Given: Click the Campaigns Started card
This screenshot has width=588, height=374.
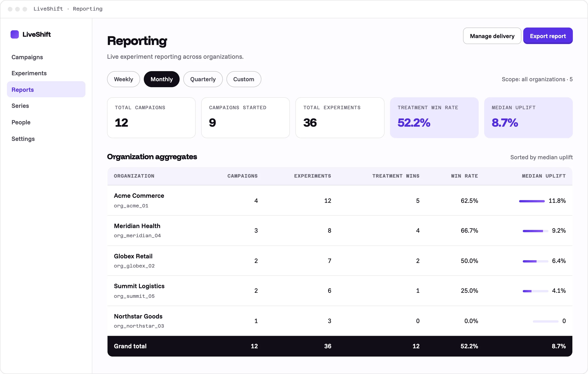Looking at the screenshot, I should coord(245,118).
